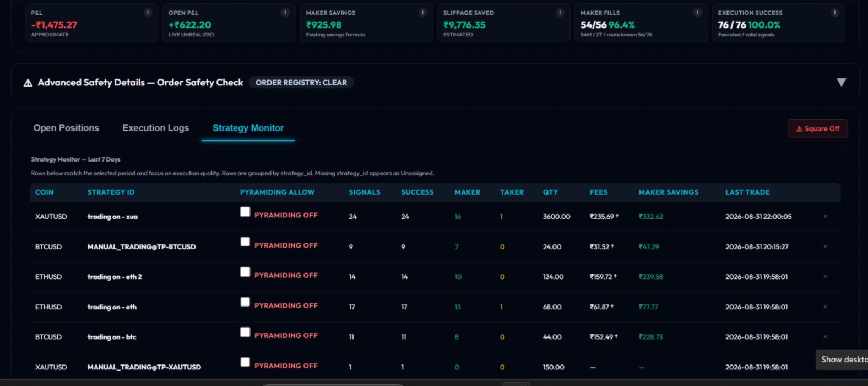The height and width of the screenshot is (386, 868).
Task: Expand the Advanced Safety Details panel arrow
Action: pyautogui.click(x=841, y=82)
